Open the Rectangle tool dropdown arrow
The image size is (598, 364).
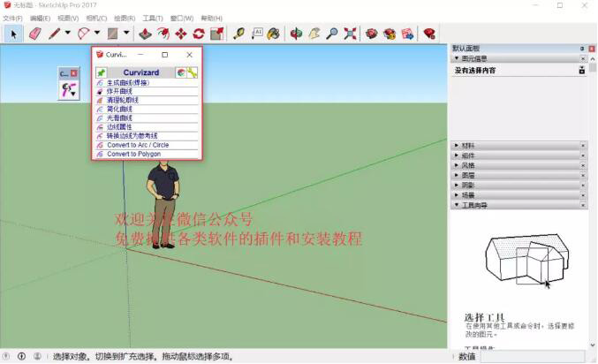coord(126,33)
